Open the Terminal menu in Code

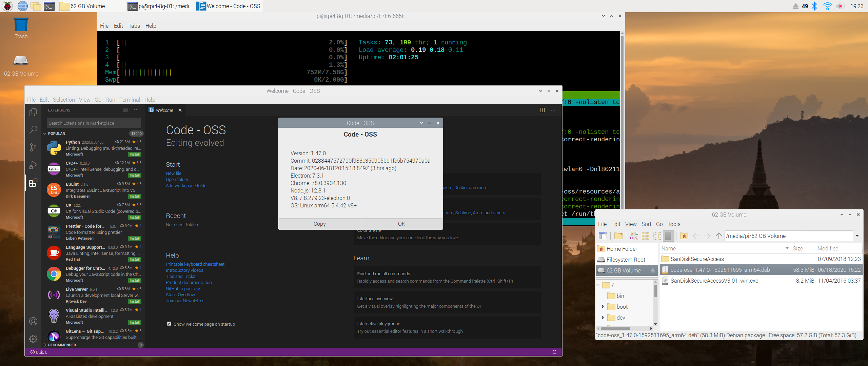[130, 100]
